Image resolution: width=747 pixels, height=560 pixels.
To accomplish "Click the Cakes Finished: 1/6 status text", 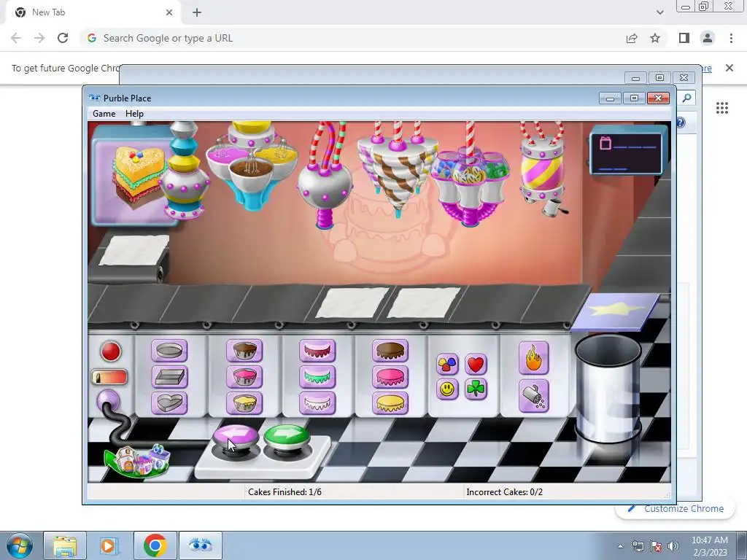I will coord(285,492).
